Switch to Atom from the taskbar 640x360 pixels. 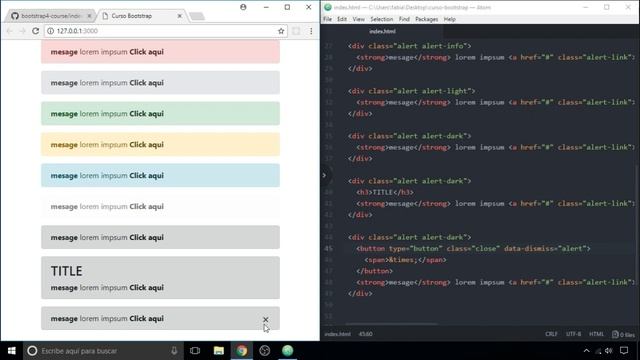pos(288,351)
